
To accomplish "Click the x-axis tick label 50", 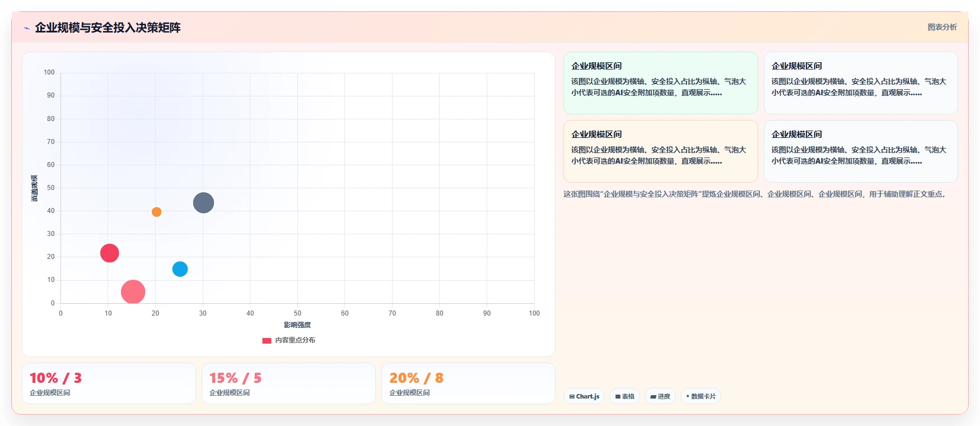I will pyautogui.click(x=297, y=313).
